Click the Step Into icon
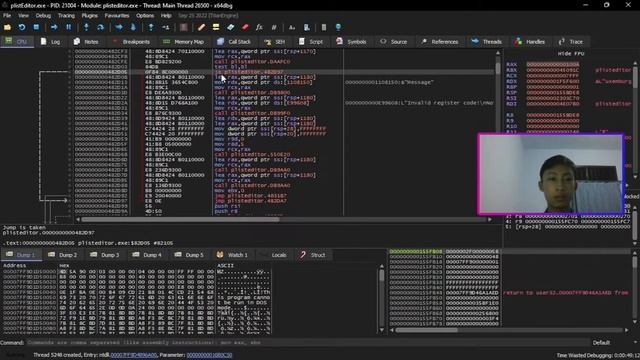 pos(86,27)
